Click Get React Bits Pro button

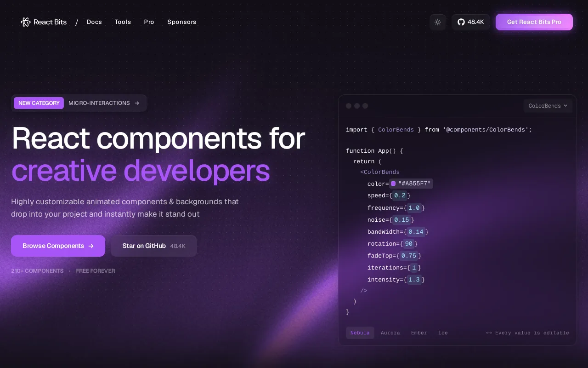pos(534,22)
